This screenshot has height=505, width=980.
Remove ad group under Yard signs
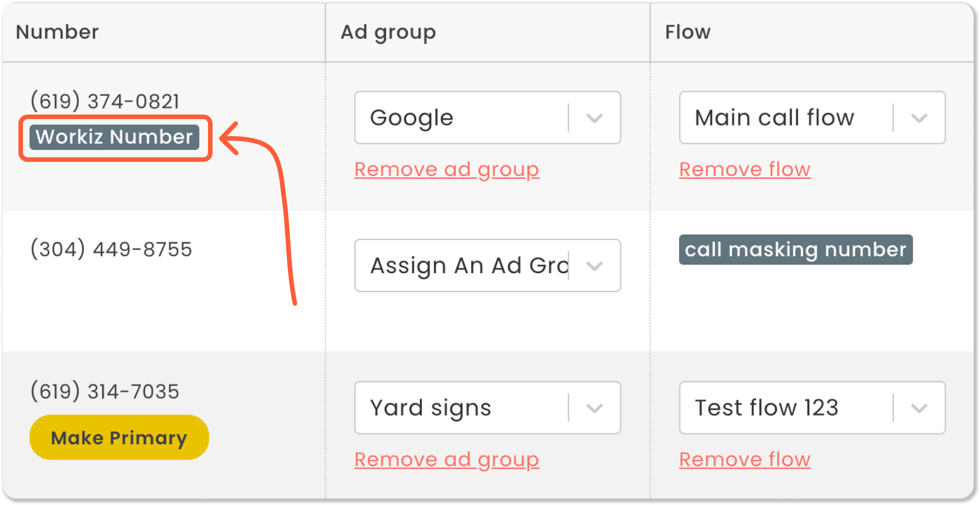[446, 459]
